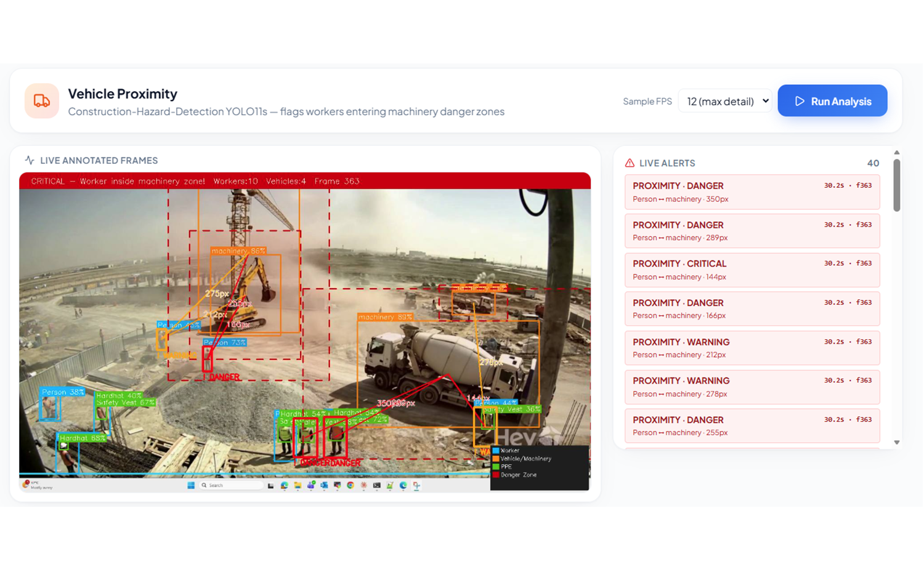Viewport: 924px width, 585px height.
Task: Click the pulse icon beside Live Annotated Frames
Action: [30, 160]
